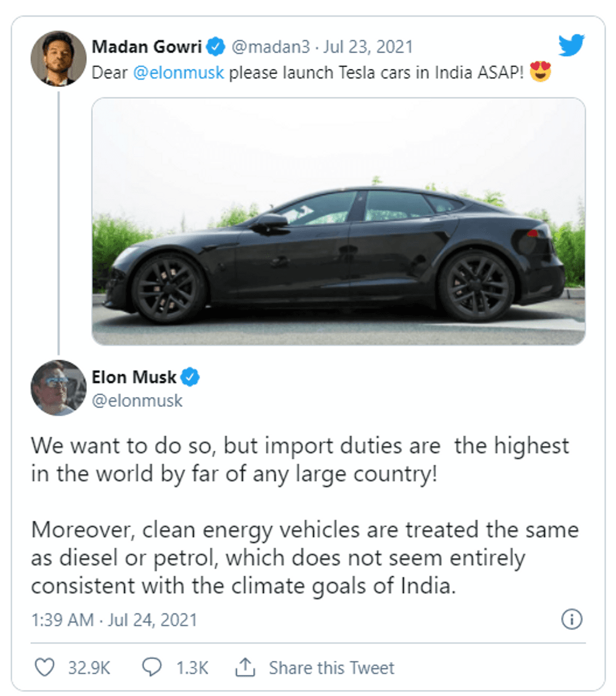Click the 32.9K likes count

pos(89,668)
